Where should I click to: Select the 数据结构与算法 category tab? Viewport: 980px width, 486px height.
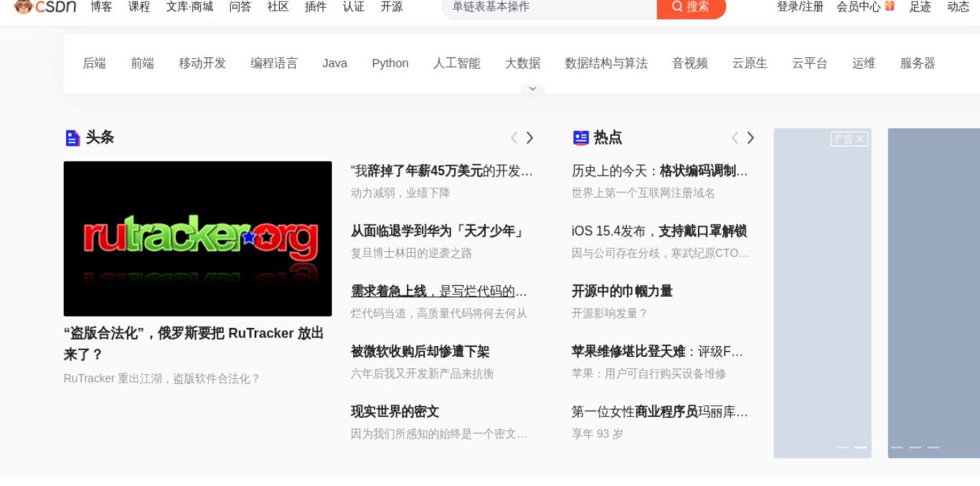pyautogui.click(x=606, y=63)
